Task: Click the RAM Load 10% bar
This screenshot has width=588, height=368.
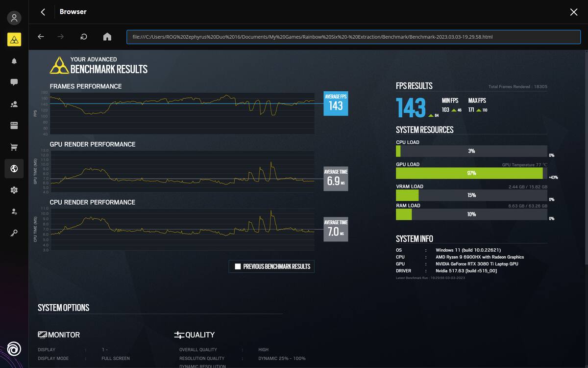Action: pos(471,214)
